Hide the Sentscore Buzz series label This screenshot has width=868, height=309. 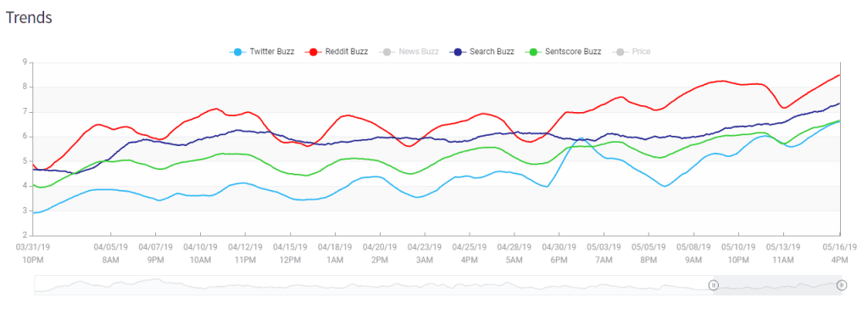[574, 52]
